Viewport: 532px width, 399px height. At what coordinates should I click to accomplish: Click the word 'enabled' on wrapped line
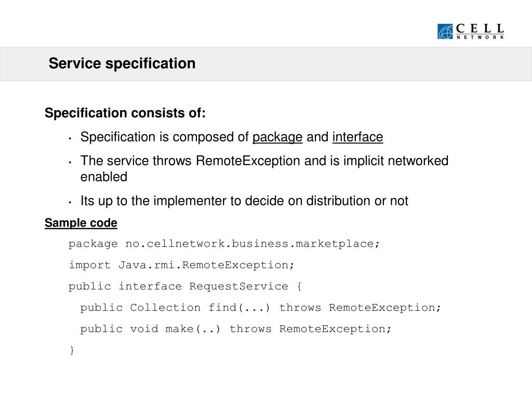[x=104, y=177]
